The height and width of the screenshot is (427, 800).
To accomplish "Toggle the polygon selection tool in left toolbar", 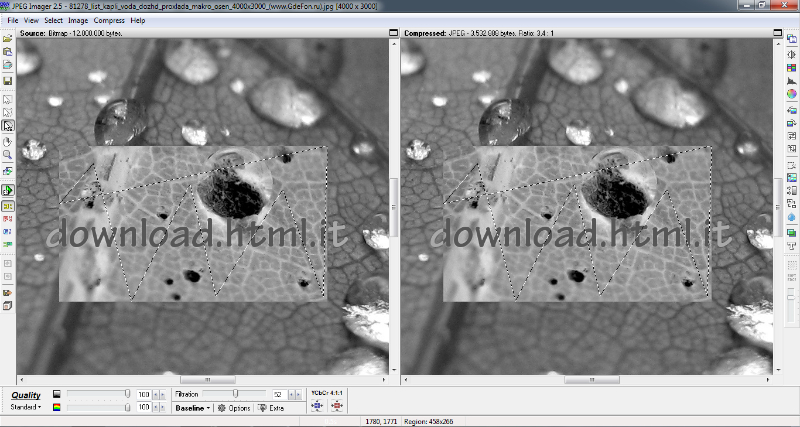I will tap(8, 126).
